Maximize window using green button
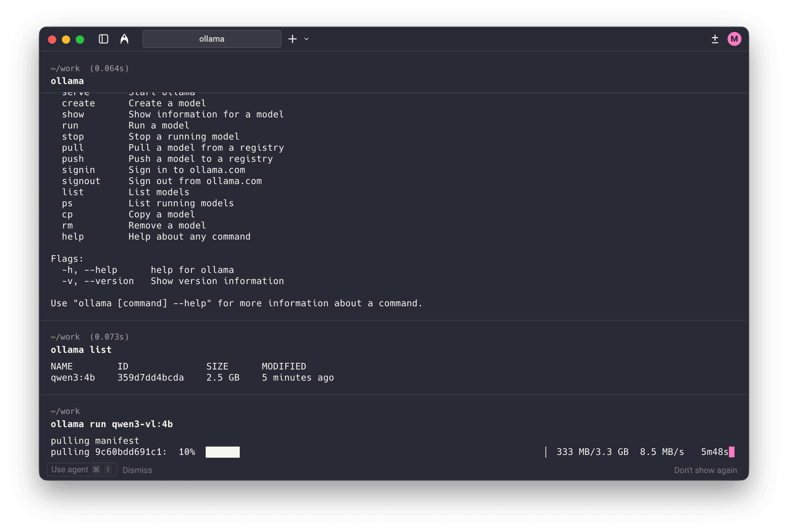 tap(80, 39)
